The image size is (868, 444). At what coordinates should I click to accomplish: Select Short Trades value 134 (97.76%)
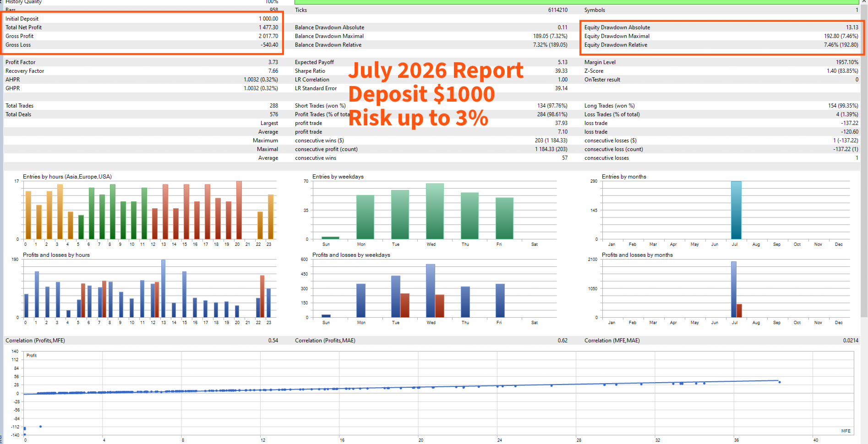pos(552,106)
